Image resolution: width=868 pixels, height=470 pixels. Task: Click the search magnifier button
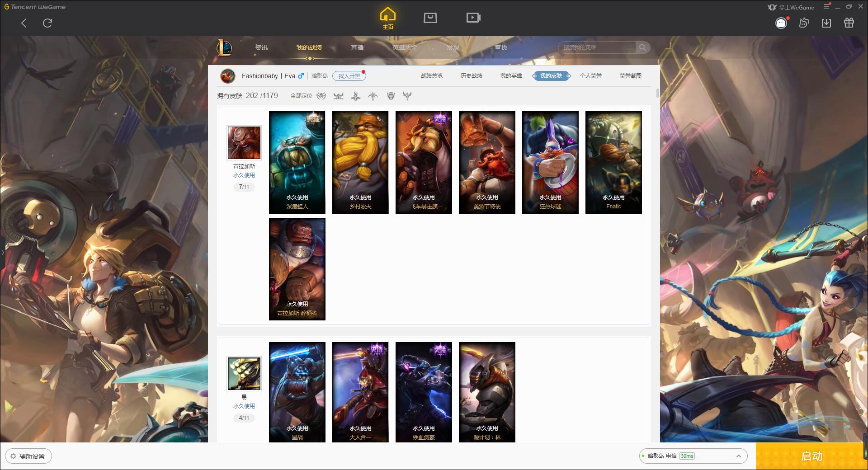(x=642, y=47)
